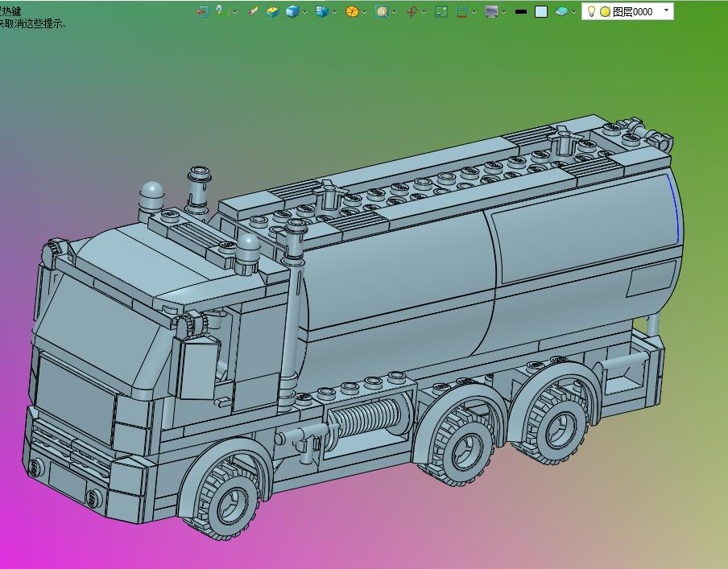The image size is (728, 569).
Task: Click the orange faceted sphere render icon
Action: point(352,11)
